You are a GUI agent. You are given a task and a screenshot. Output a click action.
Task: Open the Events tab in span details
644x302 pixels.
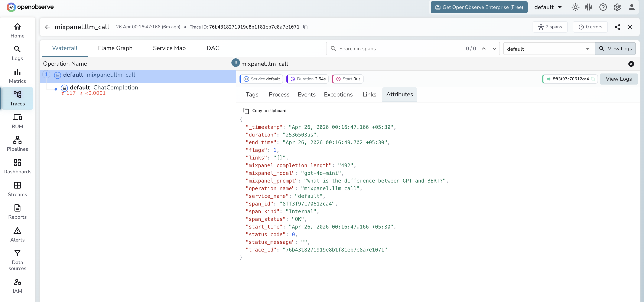pyautogui.click(x=306, y=94)
